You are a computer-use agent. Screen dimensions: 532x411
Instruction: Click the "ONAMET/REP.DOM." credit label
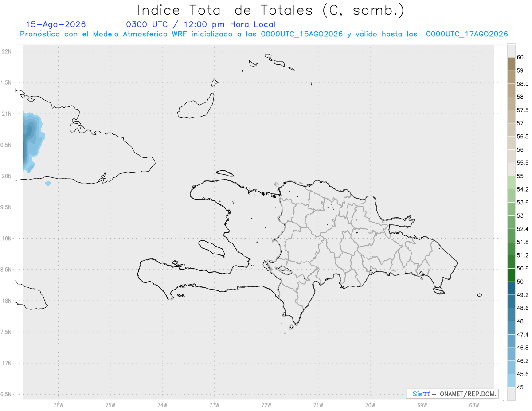468,394
